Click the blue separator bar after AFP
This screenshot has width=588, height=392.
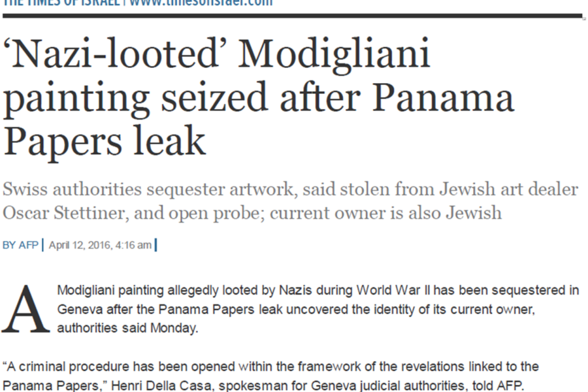tap(42, 245)
